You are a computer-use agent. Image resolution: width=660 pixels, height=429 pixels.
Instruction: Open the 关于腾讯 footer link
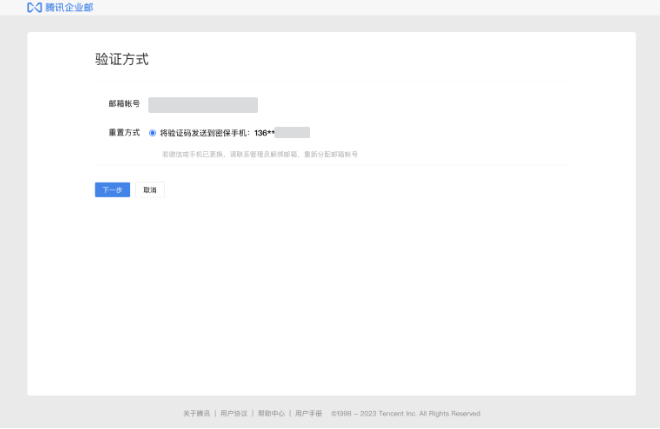tap(196, 413)
